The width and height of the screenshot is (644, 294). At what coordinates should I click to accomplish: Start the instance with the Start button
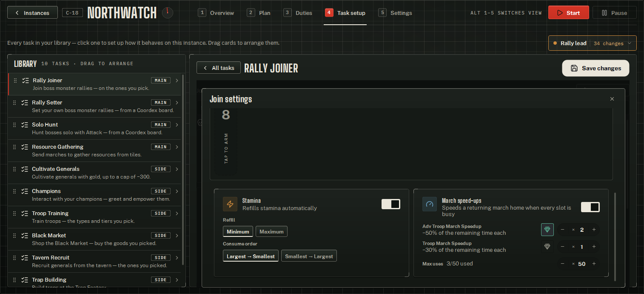click(x=568, y=13)
